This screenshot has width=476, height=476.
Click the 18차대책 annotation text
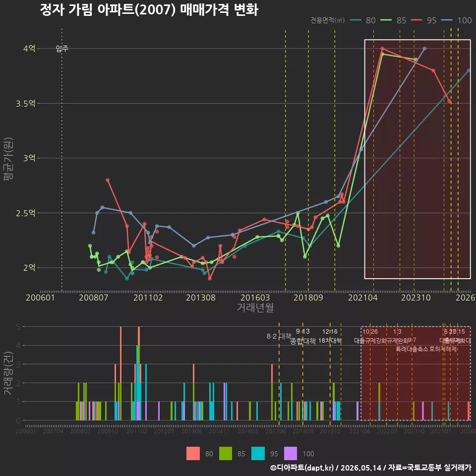(330, 341)
